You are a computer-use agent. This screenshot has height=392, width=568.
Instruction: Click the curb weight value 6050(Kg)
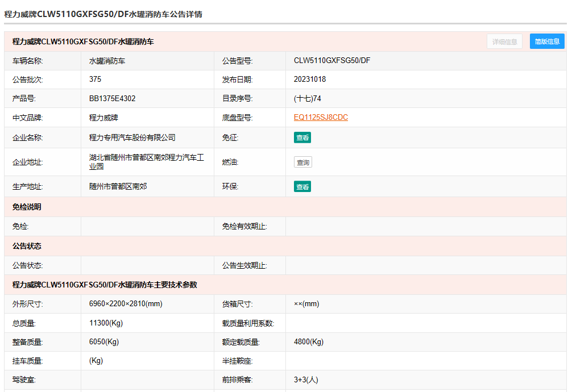(104, 341)
